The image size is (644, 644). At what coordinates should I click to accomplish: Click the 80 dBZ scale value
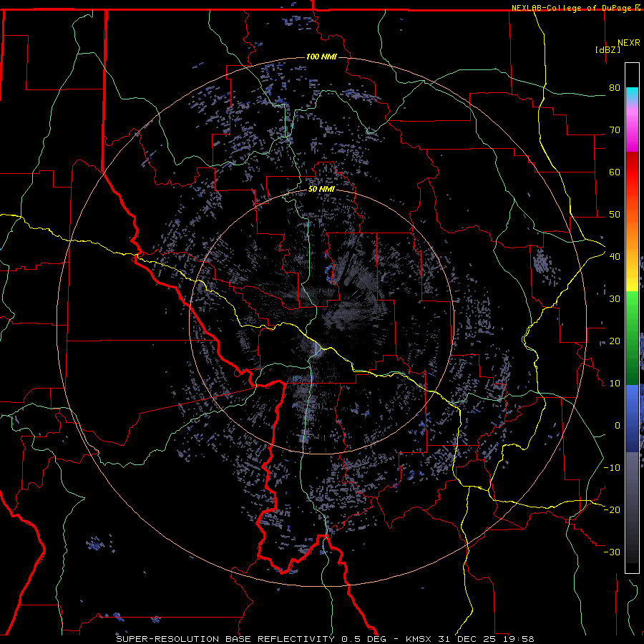pyautogui.click(x=613, y=88)
